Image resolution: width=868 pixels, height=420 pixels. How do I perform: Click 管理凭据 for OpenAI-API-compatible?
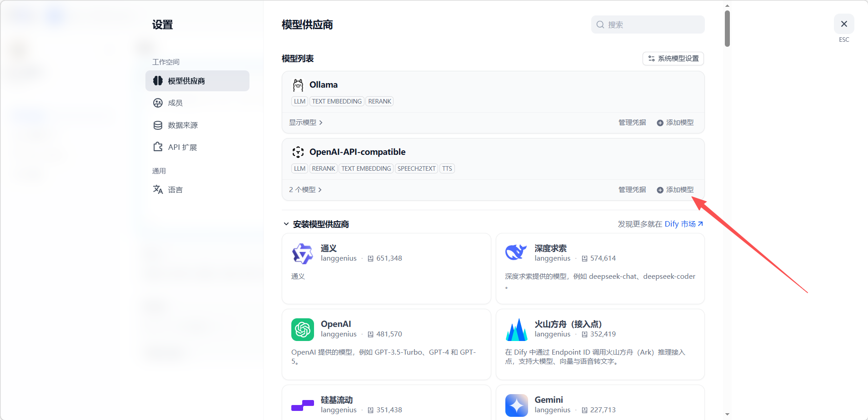(x=632, y=190)
